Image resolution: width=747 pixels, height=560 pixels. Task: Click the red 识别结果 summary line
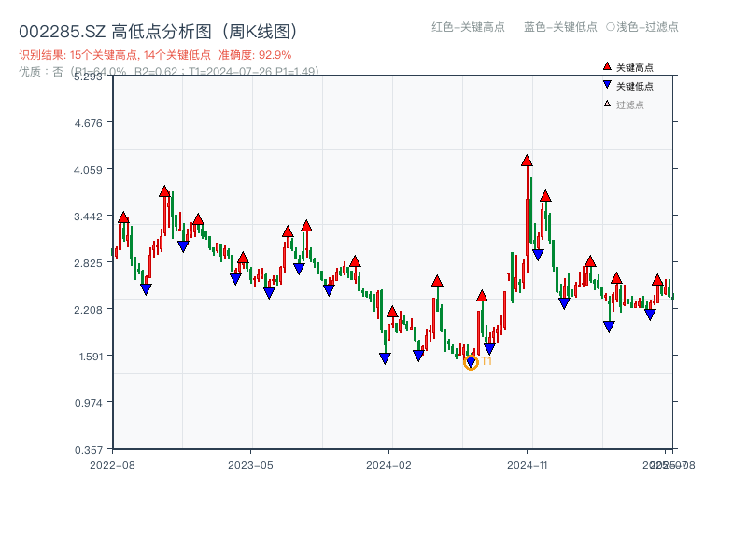click(x=155, y=55)
